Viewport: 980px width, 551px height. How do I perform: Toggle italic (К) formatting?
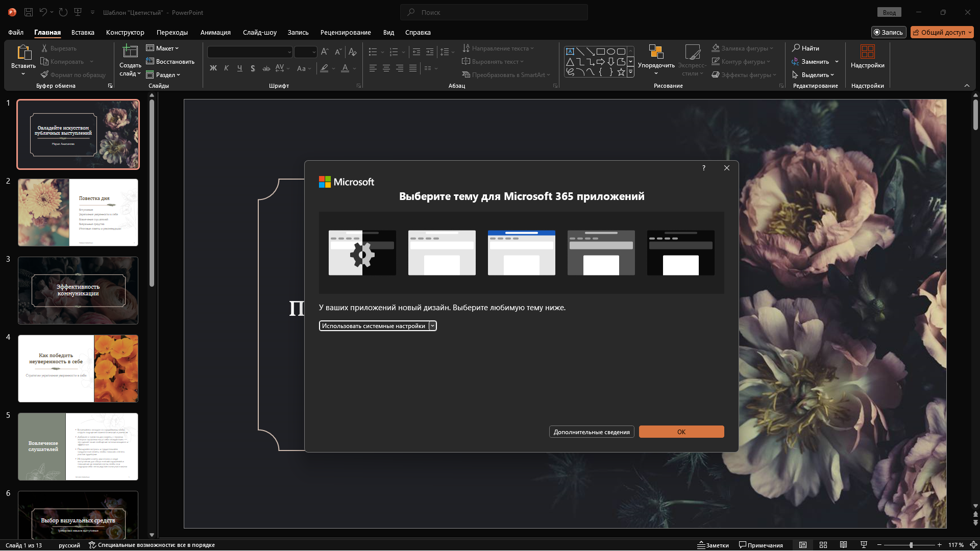tap(226, 68)
